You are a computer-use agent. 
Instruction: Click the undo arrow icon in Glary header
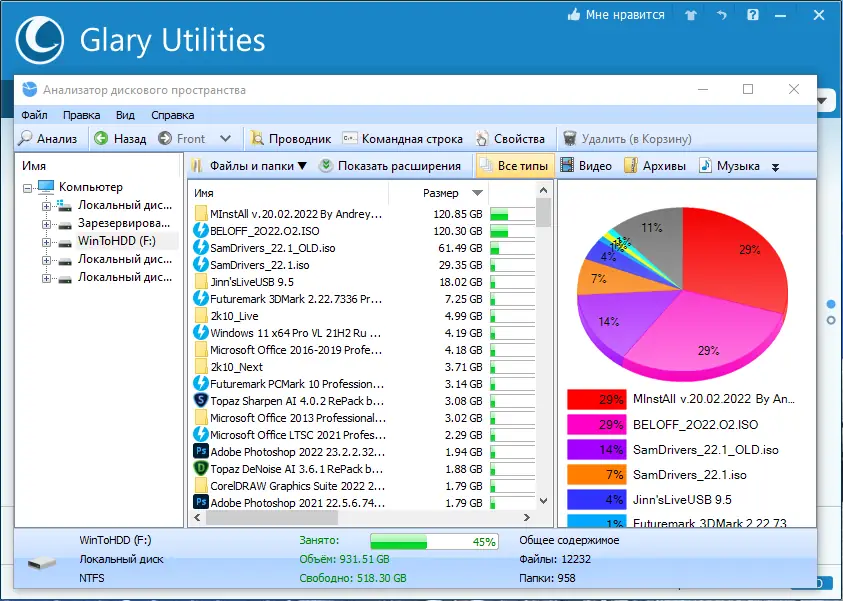click(x=721, y=16)
